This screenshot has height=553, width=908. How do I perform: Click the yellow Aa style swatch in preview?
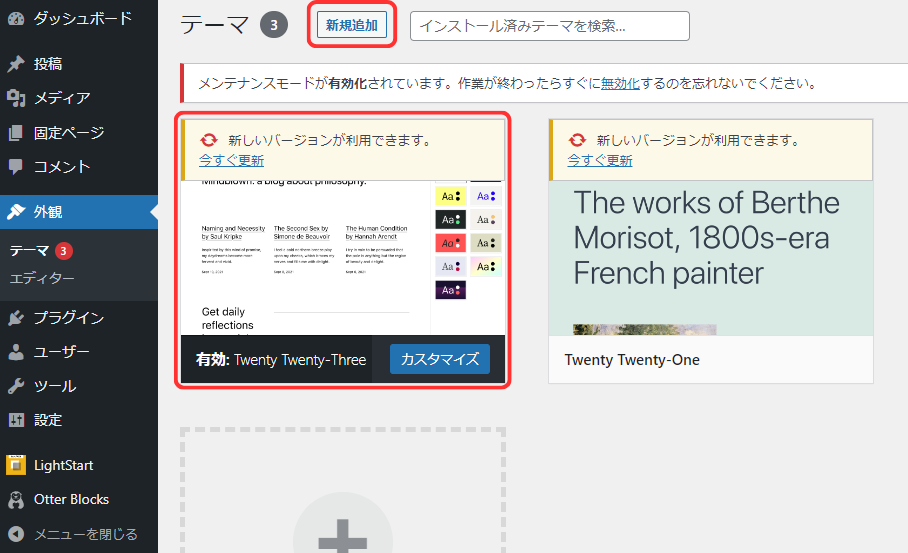pyautogui.click(x=451, y=196)
